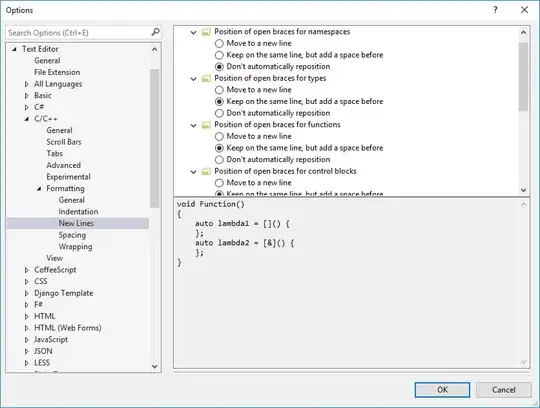
Task: Select namespaces 'Move to a new line'
Action: pos(219,43)
